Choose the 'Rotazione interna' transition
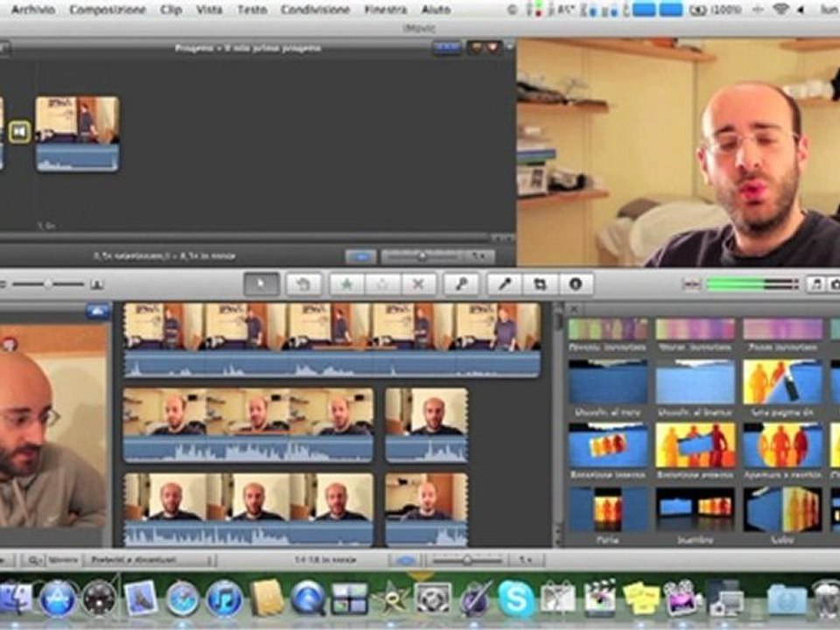 (607, 444)
